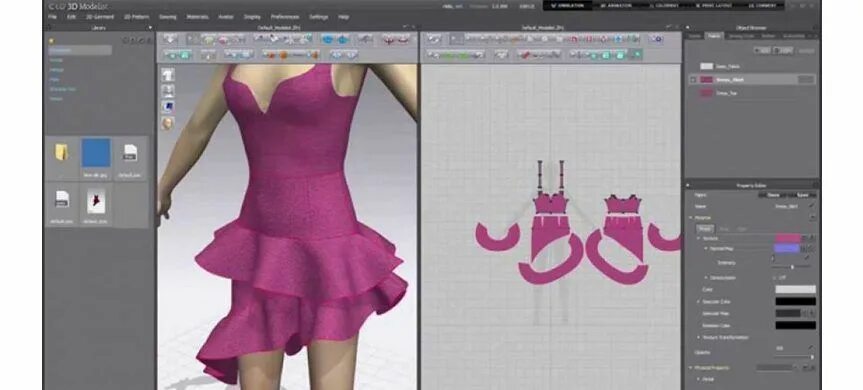Click the green square icon ending 2D toolbar second row
Image resolution: width=863 pixels, height=390 pixels.
click(x=636, y=54)
